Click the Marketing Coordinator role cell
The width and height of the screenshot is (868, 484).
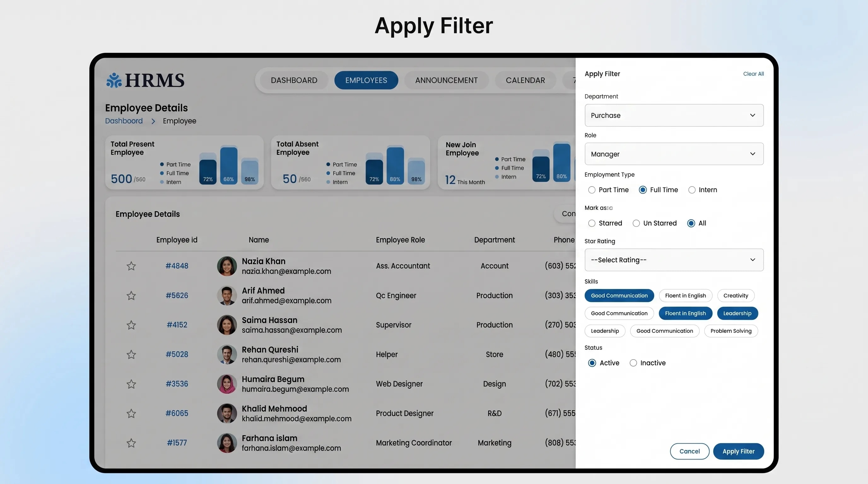(x=414, y=443)
